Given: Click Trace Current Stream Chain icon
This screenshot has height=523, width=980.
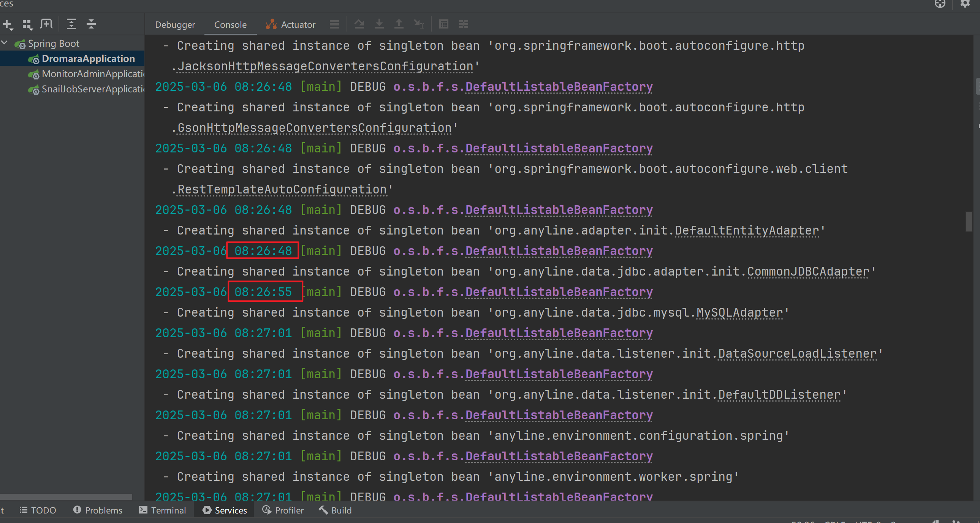Looking at the screenshot, I should (463, 24).
